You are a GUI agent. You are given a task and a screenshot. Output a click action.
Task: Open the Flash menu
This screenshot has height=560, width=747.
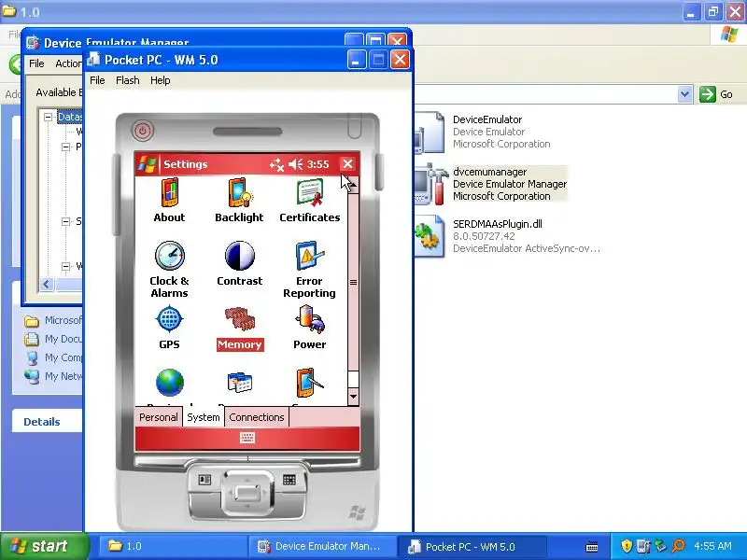click(x=128, y=80)
